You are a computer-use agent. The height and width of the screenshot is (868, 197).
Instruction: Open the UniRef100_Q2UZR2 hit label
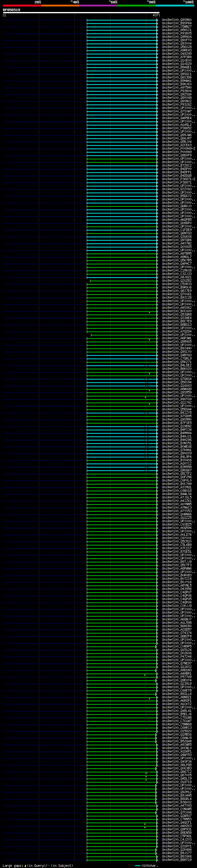(177, 281)
